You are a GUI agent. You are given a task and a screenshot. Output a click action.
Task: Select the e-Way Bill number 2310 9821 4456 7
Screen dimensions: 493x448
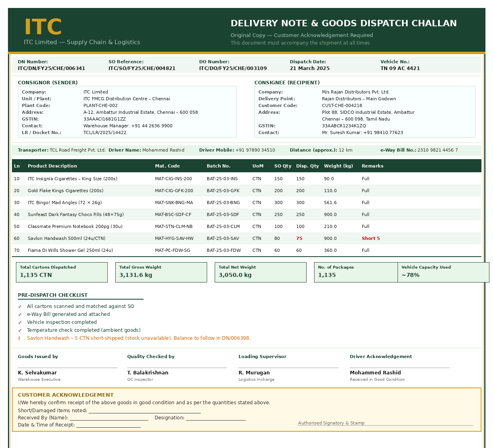438,150
